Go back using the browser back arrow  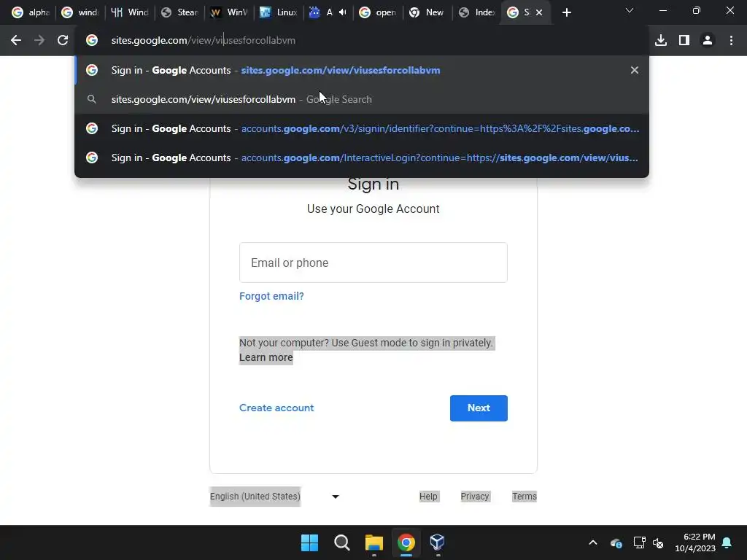click(x=16, y=41)
